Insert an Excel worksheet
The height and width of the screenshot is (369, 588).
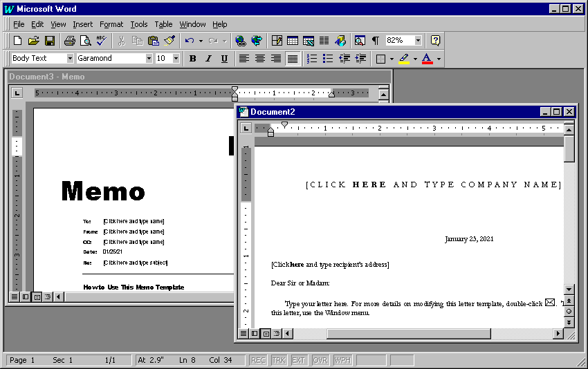click(309, 41)
